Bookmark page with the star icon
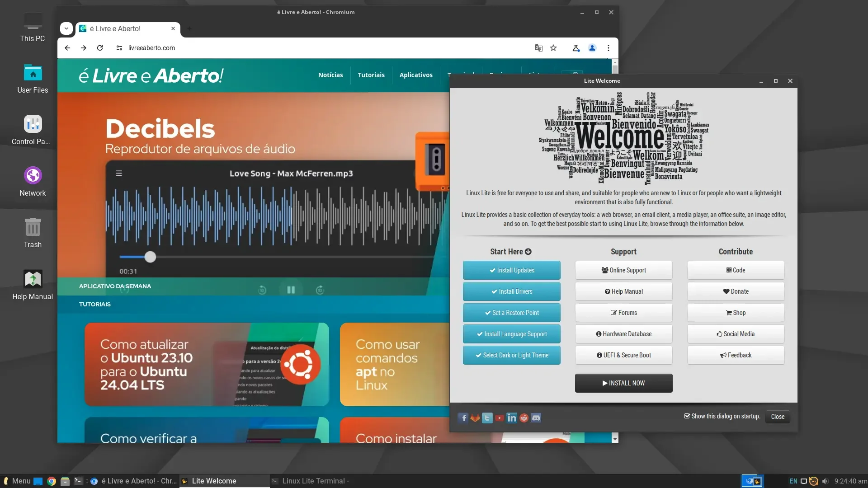The image size is (868, 488). (x=553, y=48)
